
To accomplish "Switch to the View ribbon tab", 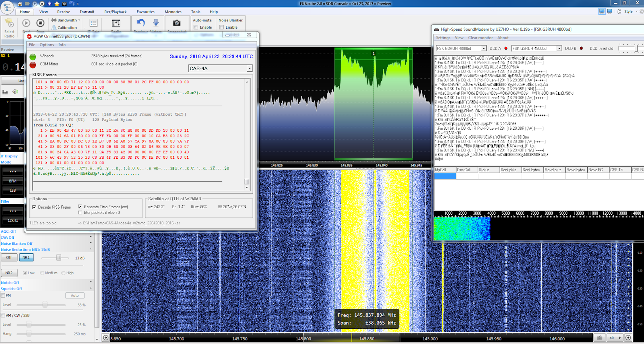I will pos(43,12).
